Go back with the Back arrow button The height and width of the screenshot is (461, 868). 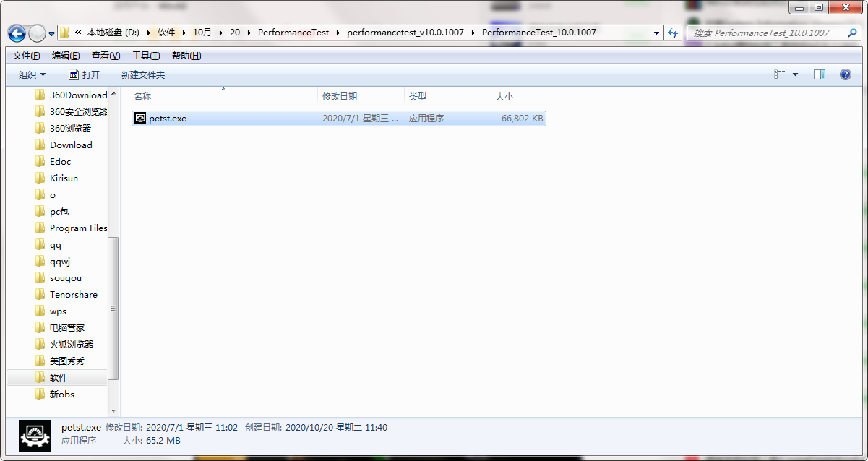click(17, 33)
